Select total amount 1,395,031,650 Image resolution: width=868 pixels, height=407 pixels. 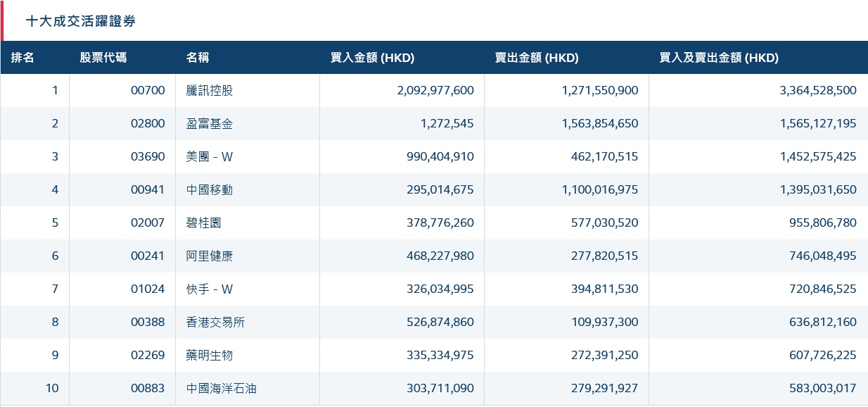coord(818,189)
